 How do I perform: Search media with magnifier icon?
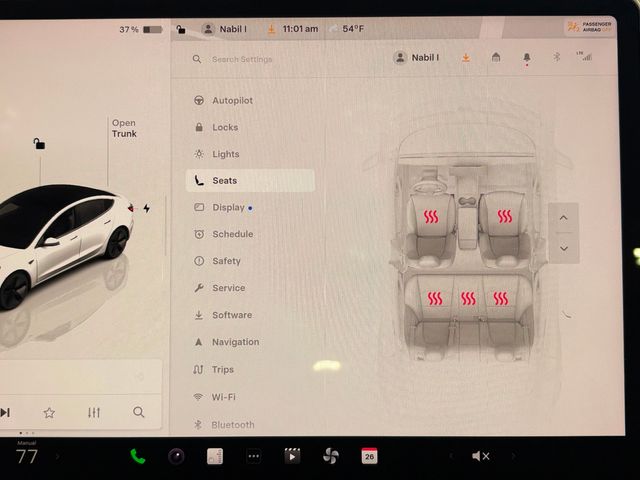click(139, 412)
